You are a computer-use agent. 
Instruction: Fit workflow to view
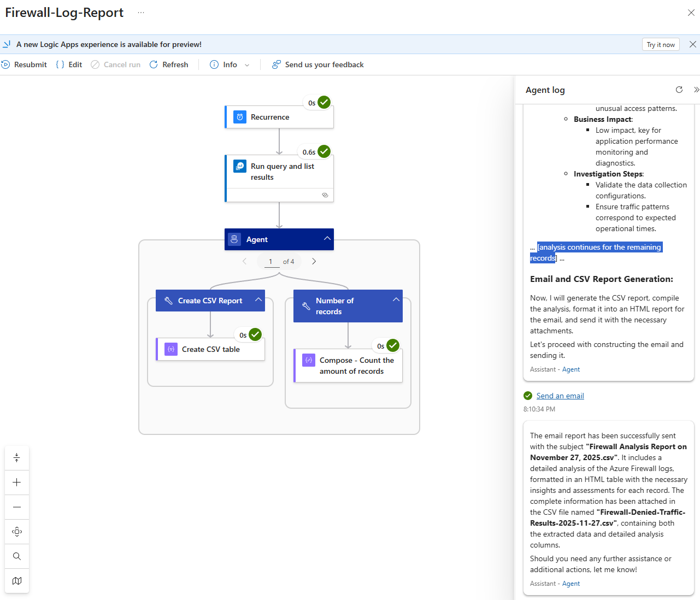click(17, 532)
